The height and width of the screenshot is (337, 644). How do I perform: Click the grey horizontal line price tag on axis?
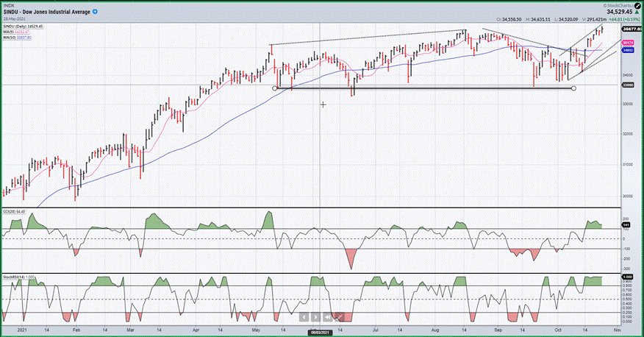628,85
